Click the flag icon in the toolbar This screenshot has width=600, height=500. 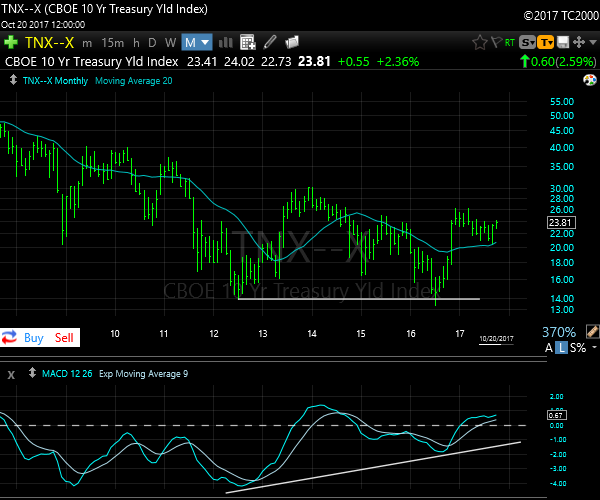tap(497, 42)
